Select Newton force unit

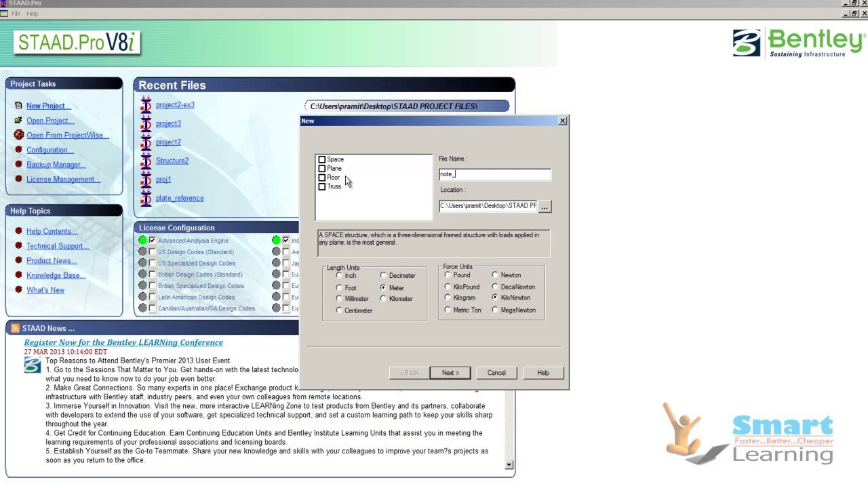click(495, 274)
